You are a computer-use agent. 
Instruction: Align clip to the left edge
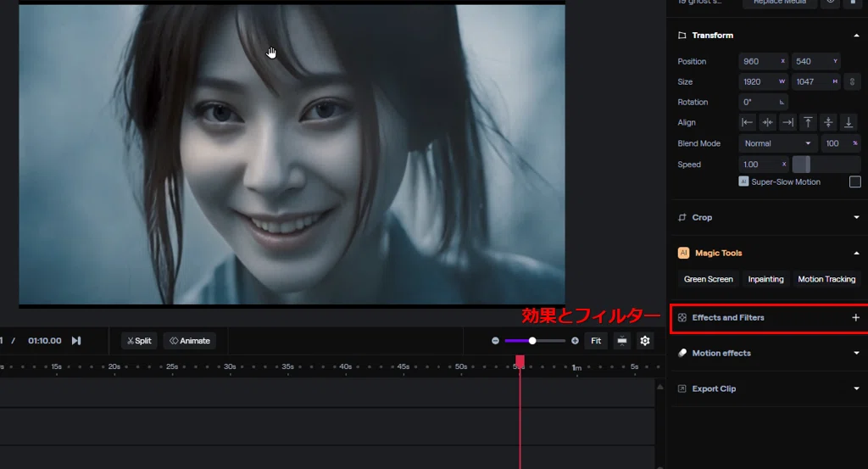coord(747,122)
